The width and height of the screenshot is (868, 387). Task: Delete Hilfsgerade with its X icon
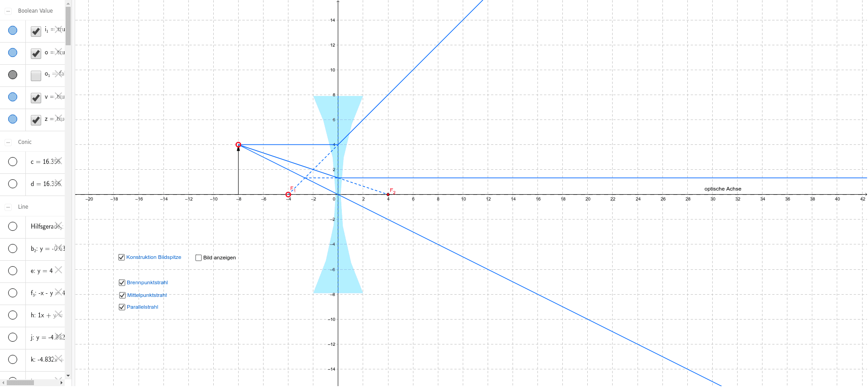coord(58,225)
